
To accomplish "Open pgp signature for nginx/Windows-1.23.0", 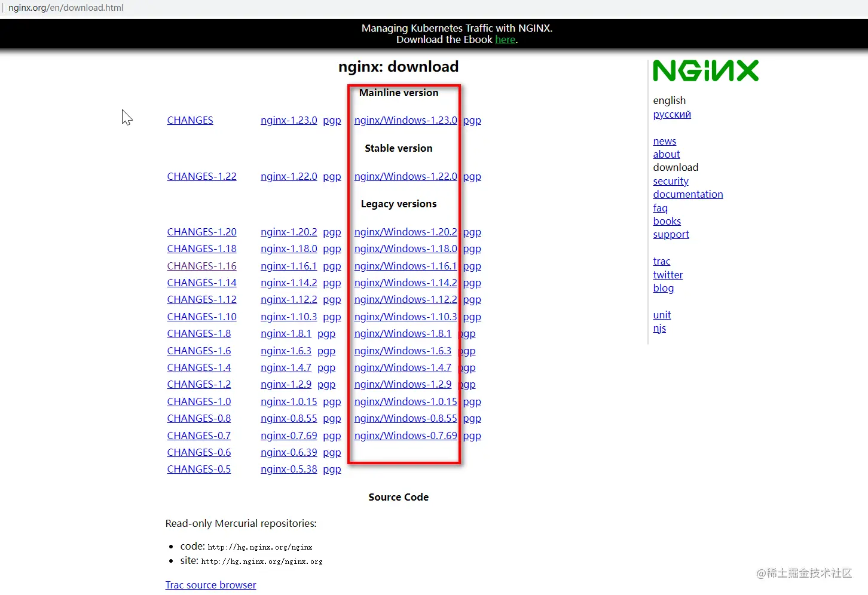I will pos(472,121).
